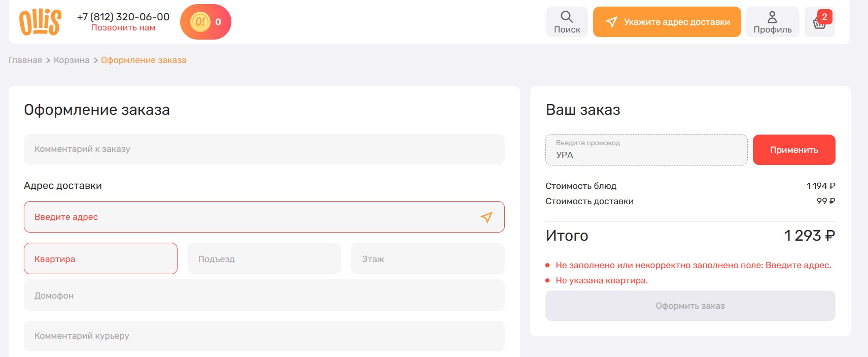Image resolution: width=868 pixels, height=357 pixels.
Task: Focus the Подъезд field
Action: [x=264, y=258]
